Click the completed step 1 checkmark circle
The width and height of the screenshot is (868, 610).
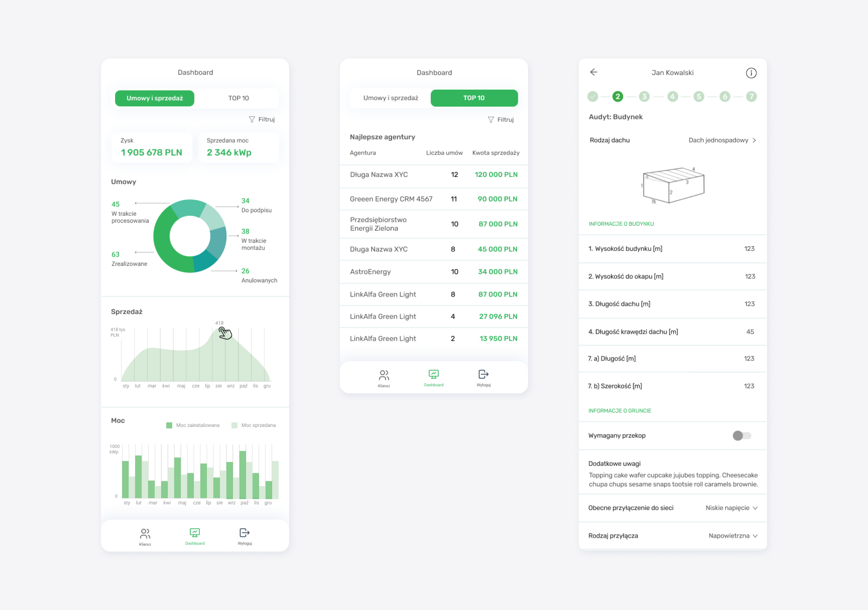coord(593,97)
